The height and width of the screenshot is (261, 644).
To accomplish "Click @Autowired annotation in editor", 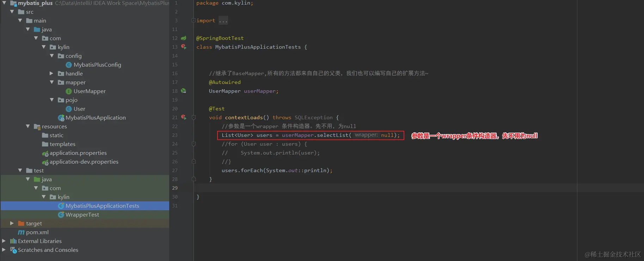I will click(225, 82).
